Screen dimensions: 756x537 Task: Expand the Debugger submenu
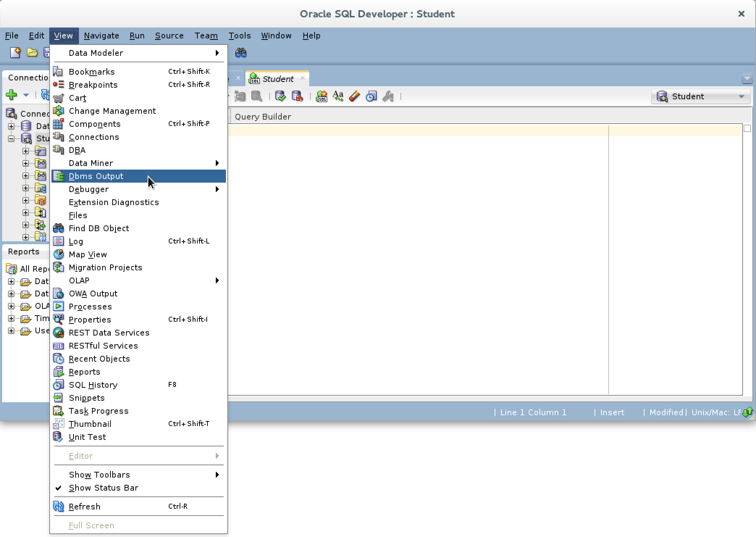pyautogui.click(x=88, y=189)
